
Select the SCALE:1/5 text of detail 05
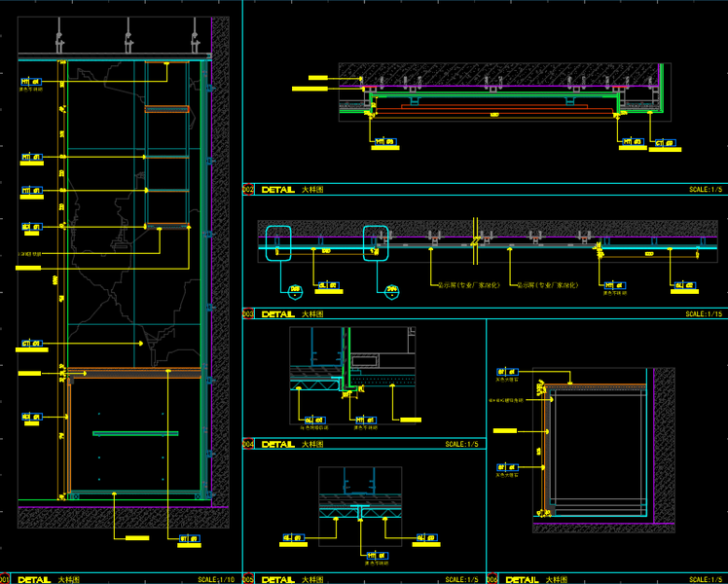(461, 580)
